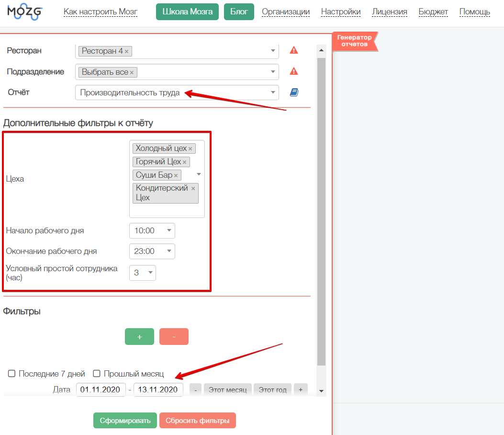504x435 pixels.
Task: Check the Прошлый месяц checkbox
Action: tap(97, 374)
